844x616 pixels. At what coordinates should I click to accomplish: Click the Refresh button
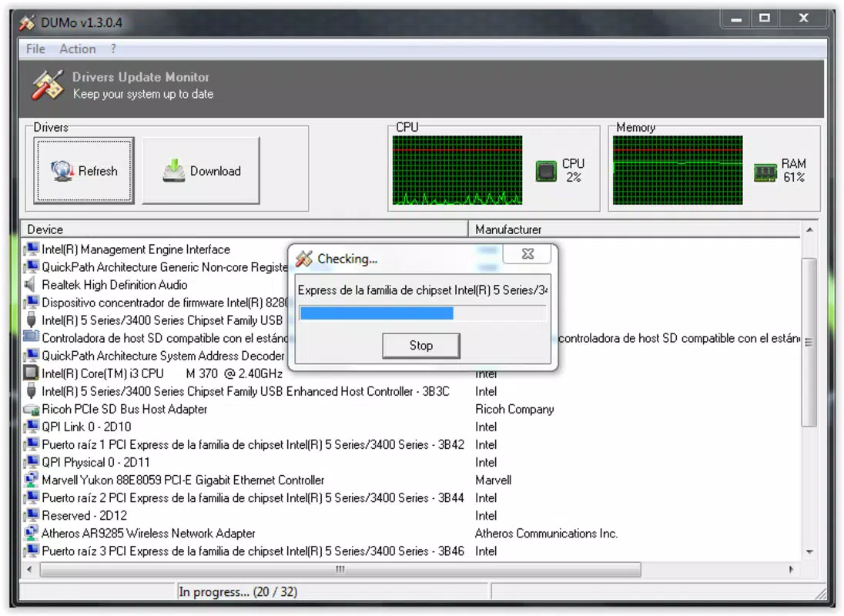tap(84, 170)
